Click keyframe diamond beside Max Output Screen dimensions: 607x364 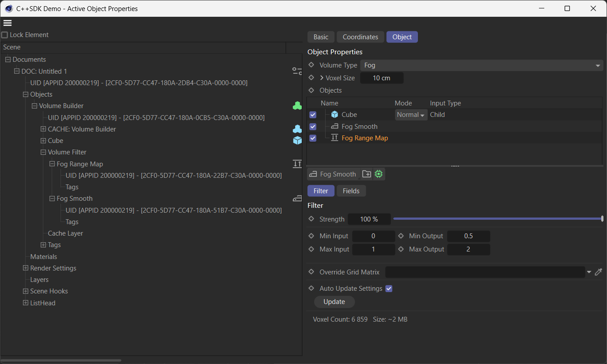point(401,249)
